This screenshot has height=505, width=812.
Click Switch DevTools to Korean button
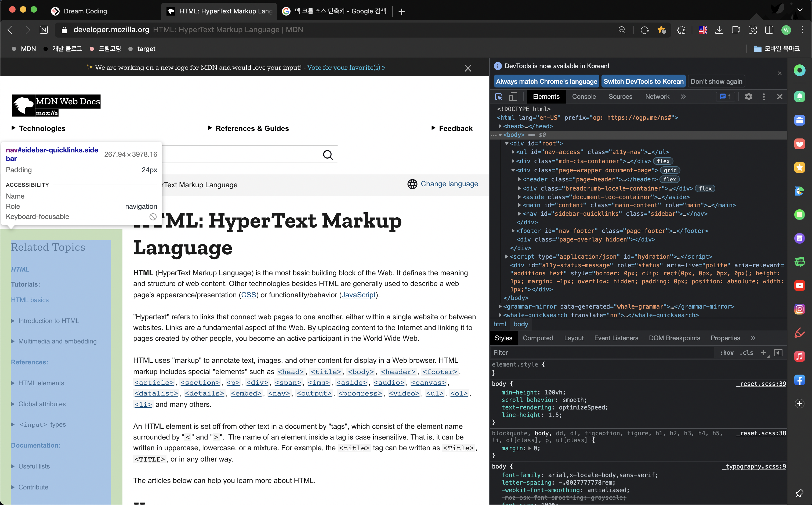643,82
